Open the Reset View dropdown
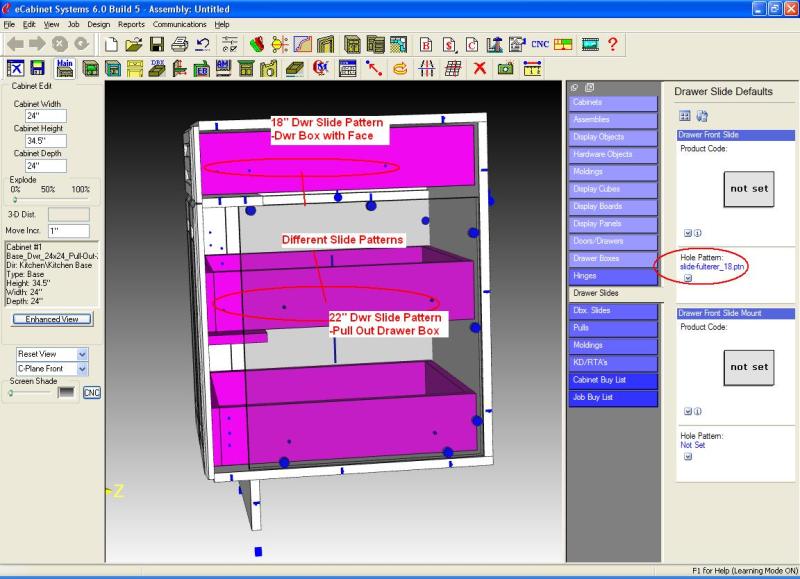Image resolution: width=800 pixels, height=579 pixels. pyautogui.click(x=82, y=354)
